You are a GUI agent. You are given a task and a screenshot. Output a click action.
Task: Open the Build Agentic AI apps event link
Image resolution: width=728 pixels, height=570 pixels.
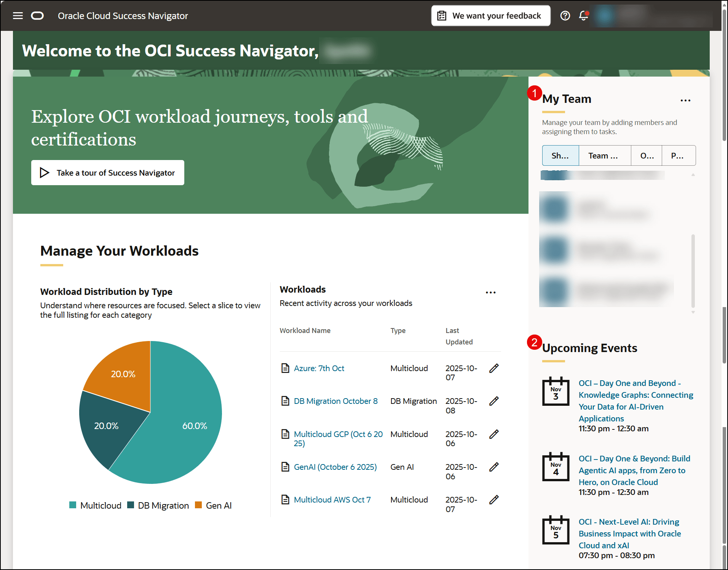(x=634, y=470)
